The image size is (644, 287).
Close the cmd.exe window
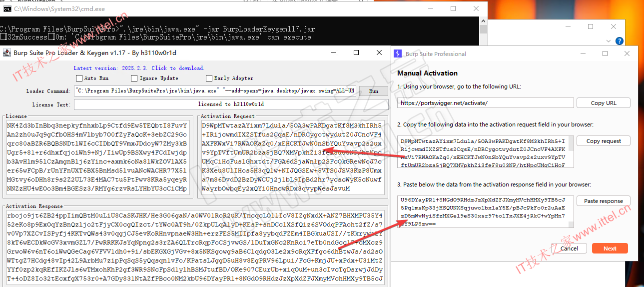pos(475,8)
